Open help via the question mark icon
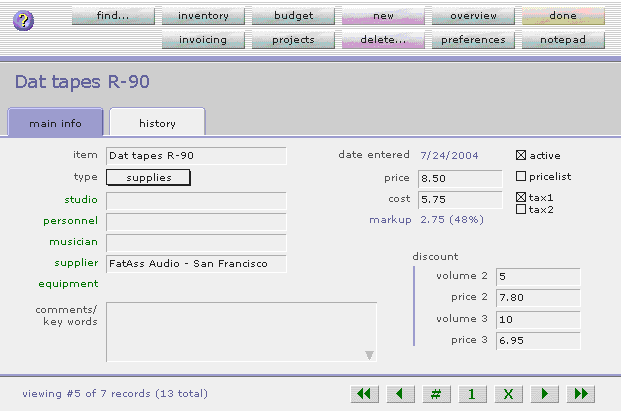Viewport: 621px width, 411px height. coord(23,20)
